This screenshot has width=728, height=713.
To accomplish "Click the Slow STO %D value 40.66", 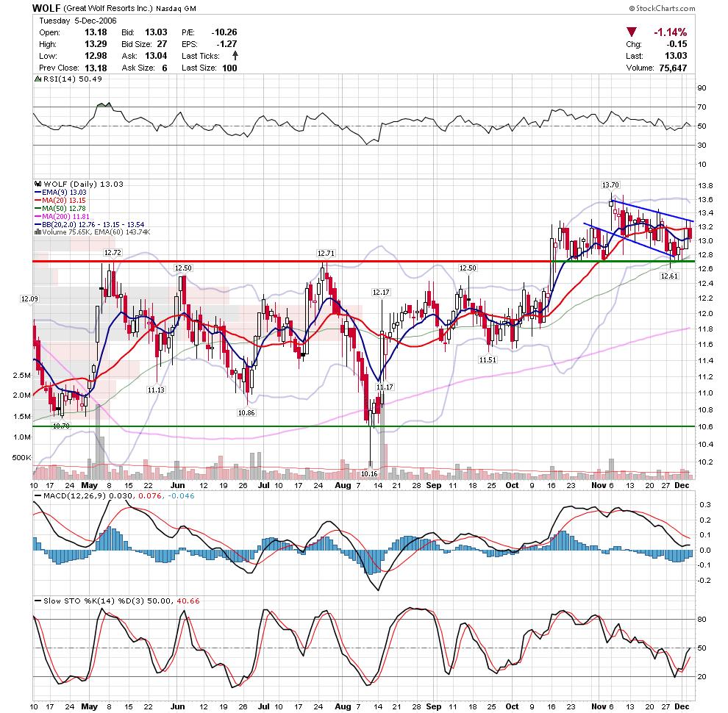I will pyautogui.click(x=188, y=601).
